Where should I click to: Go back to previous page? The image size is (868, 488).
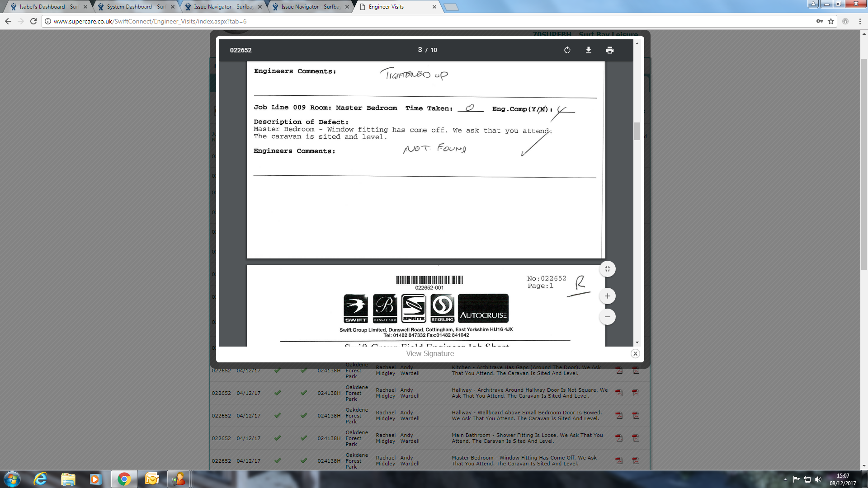(x=8, y=21)
